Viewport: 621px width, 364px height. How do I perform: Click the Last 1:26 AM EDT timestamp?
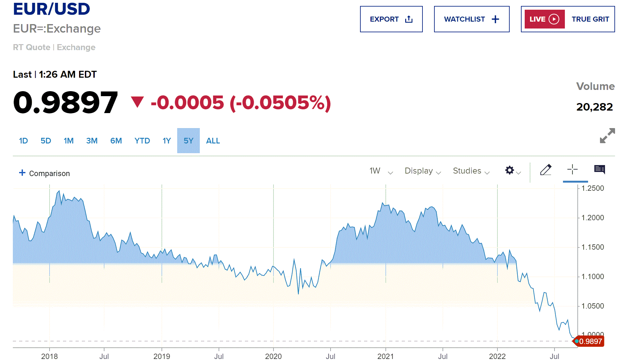click(55, 75)
